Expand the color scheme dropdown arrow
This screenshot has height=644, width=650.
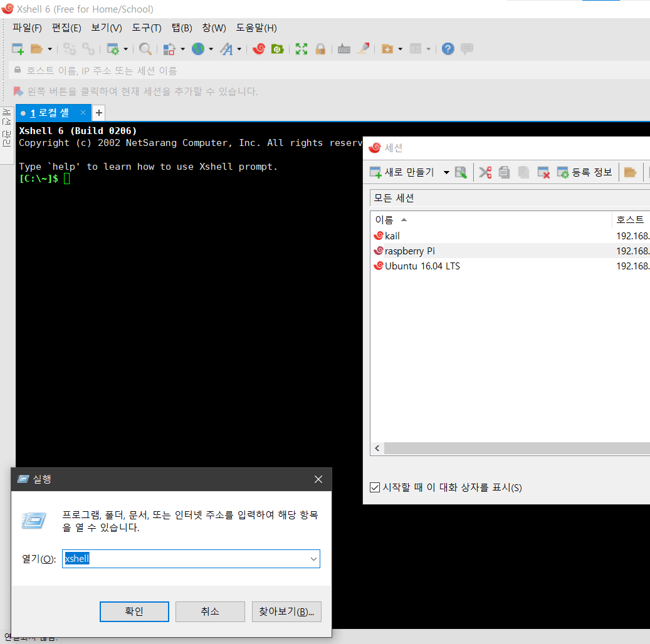point(182,49)
